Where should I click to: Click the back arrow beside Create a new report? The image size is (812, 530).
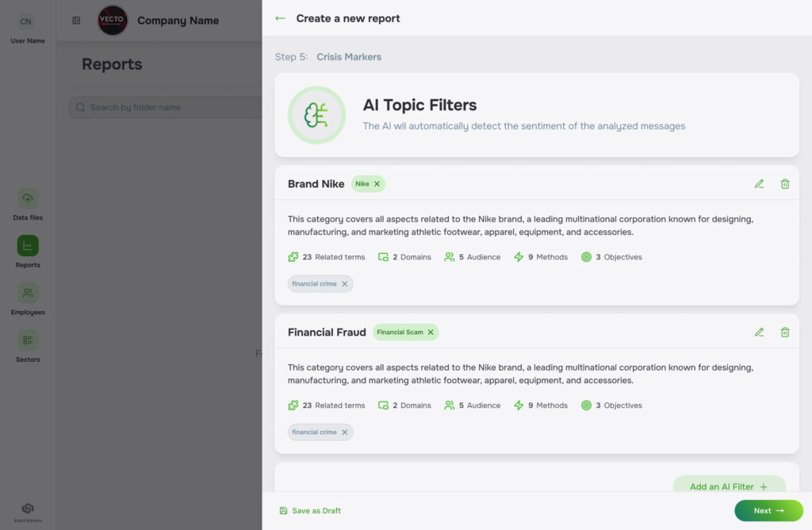tap(280, 18)
